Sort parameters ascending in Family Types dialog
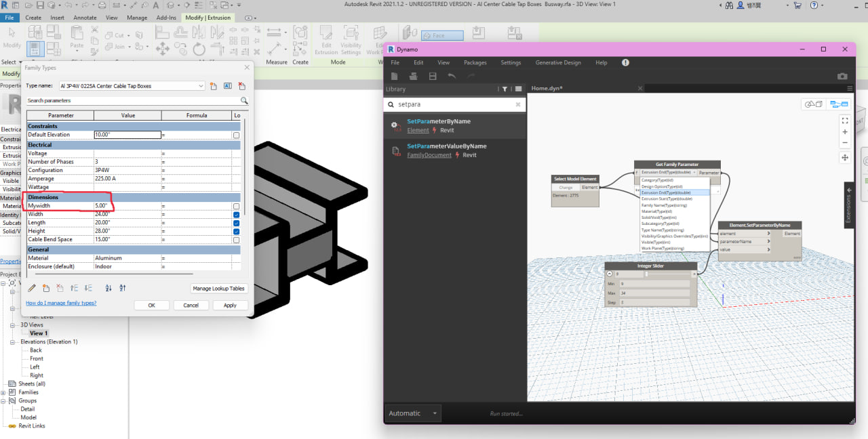The width and height of the screenshot is (868, 439). click(x=107, y=289)
